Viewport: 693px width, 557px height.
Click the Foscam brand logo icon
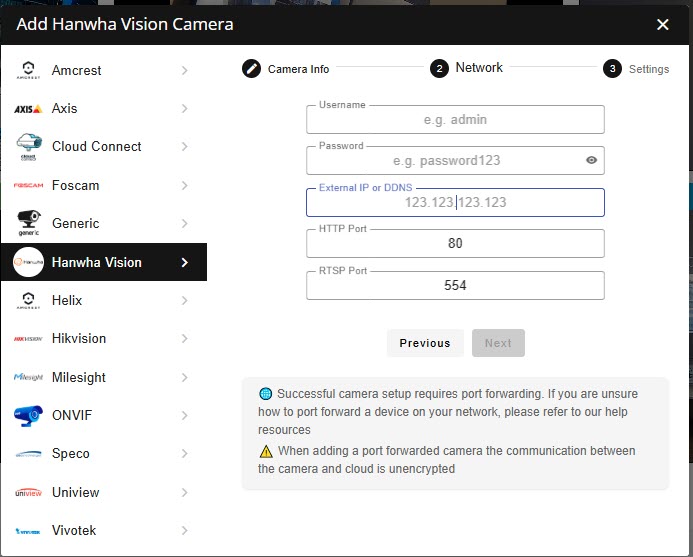click(x=28, y=186)
